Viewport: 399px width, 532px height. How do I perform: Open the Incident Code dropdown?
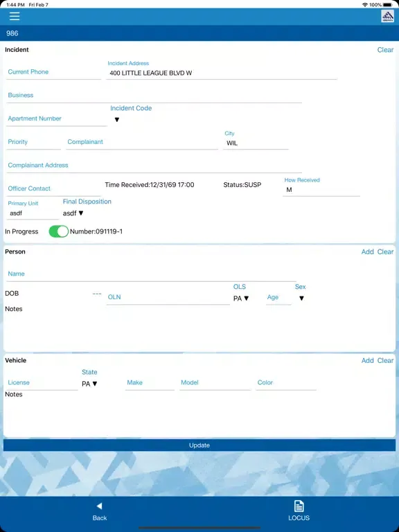[117, 119]
